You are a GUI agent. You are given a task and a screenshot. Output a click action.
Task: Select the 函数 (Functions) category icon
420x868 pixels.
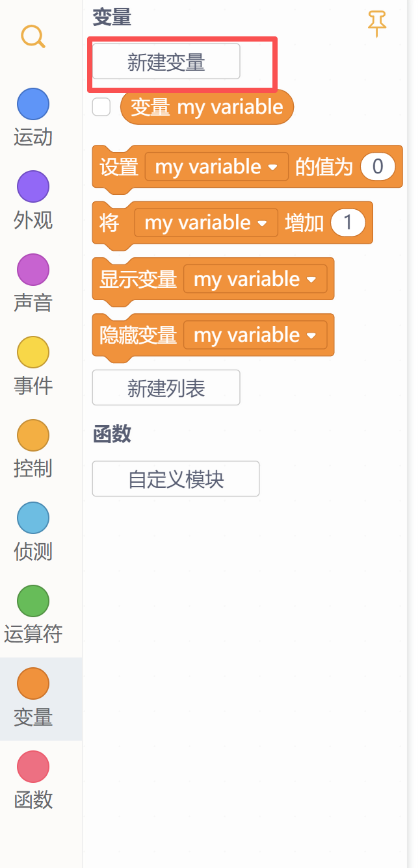pos(33,767)
